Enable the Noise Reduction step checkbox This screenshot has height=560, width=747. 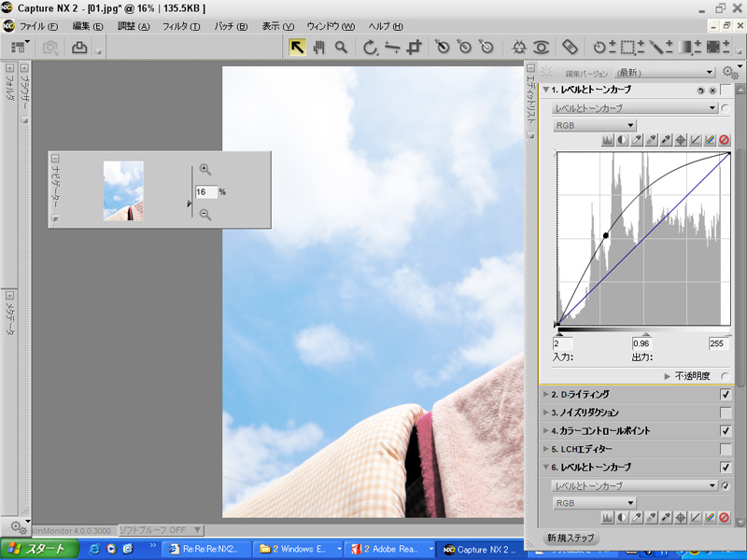click(x=726, y=413)
